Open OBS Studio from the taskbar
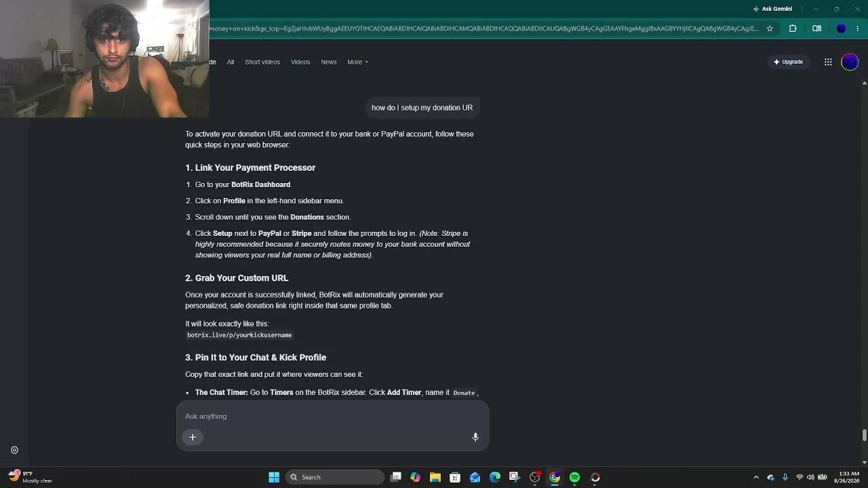 [535, 477]
